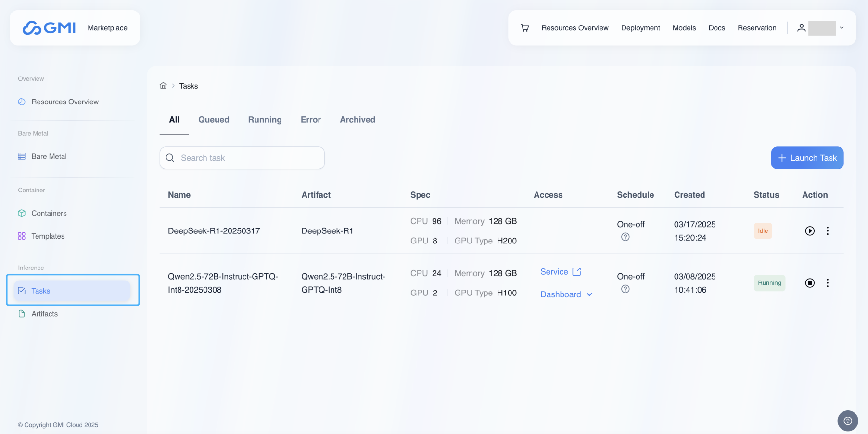Switch to the Error tab
This screenshot has height=434, width=868.
point(311,120)
